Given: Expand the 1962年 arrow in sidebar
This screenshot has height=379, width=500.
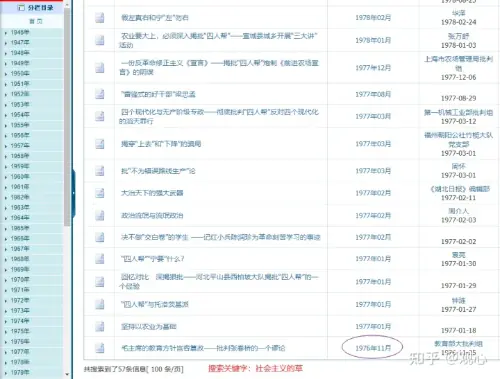Looking at the screenshot, I should click(x=6, y=198).
